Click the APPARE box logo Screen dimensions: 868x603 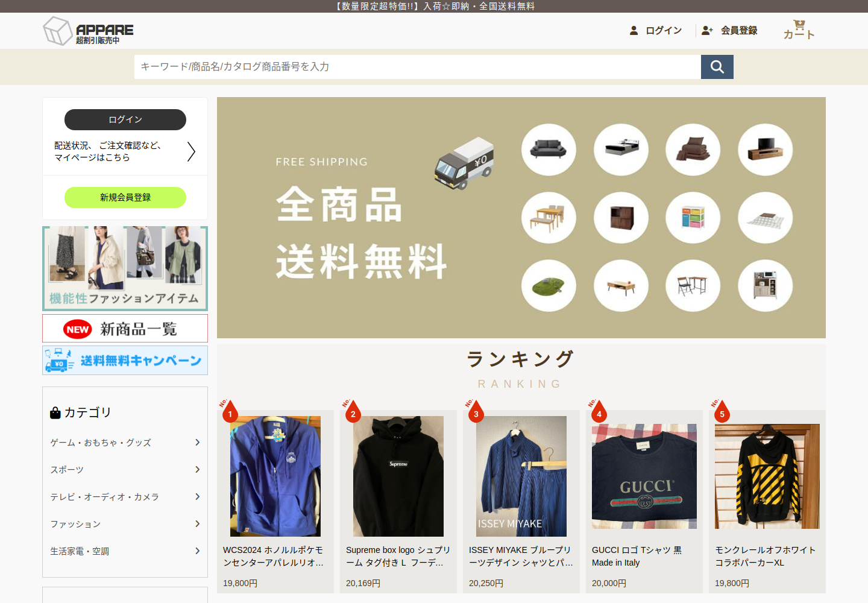pos(89,31)
